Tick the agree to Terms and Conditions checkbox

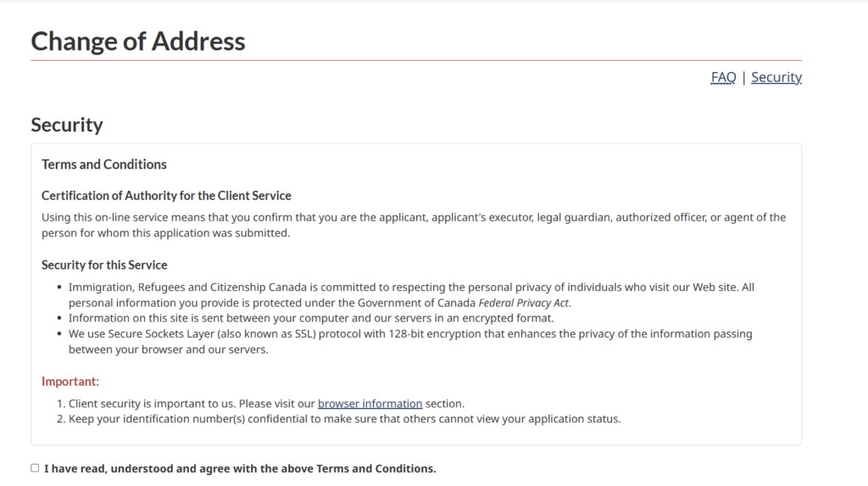(x=35, y=467)
